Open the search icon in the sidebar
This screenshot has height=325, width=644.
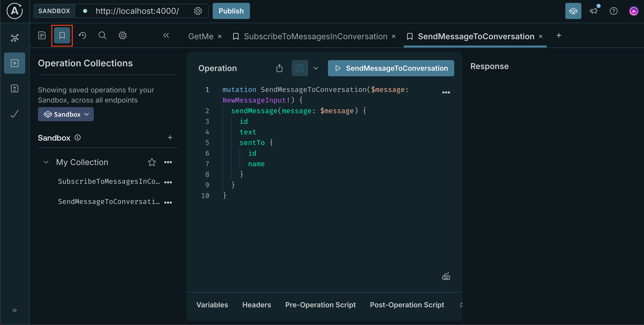102,35
